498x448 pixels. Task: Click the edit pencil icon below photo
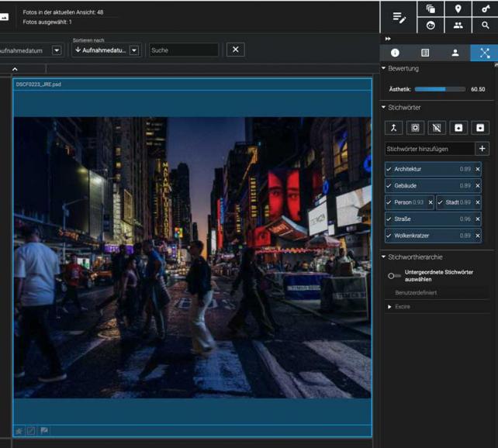point(31,430)
